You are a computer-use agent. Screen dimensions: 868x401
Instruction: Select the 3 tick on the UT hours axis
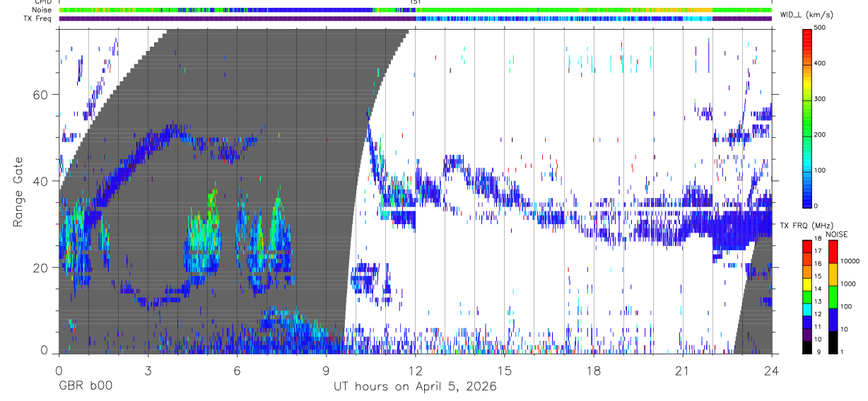click(148, 371)
